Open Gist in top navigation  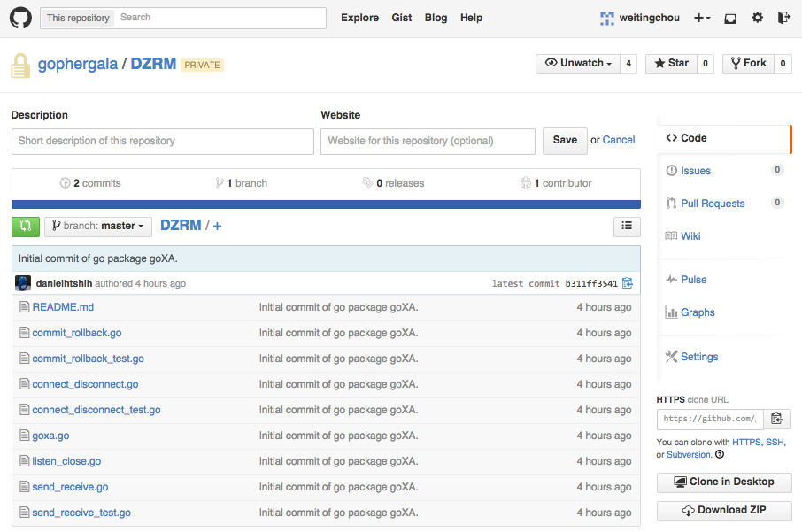coord(402,18)
